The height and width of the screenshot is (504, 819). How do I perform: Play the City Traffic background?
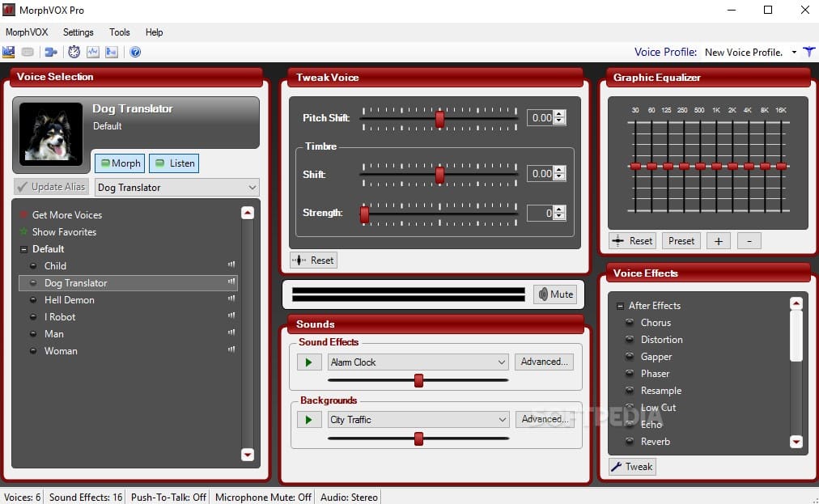click(x=308, y=419)
